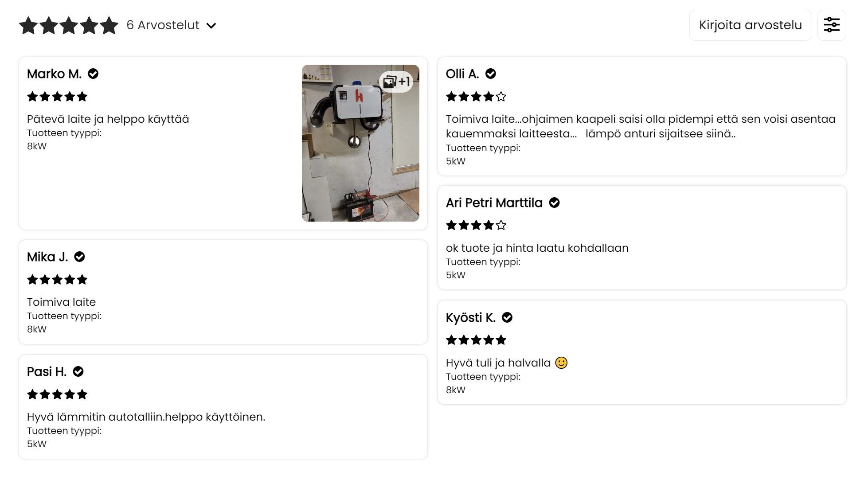Click Mika J.'s review text Toimiva laite
868x480 pixels.
[x=61, y=302]
